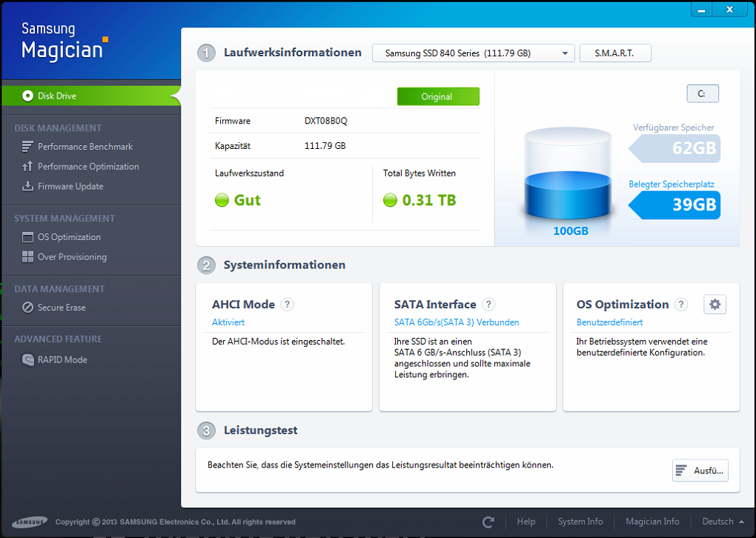Viewport: 756px width, 538px height.
Task: Open Firmware Update
Action: (x=70, y=186)
